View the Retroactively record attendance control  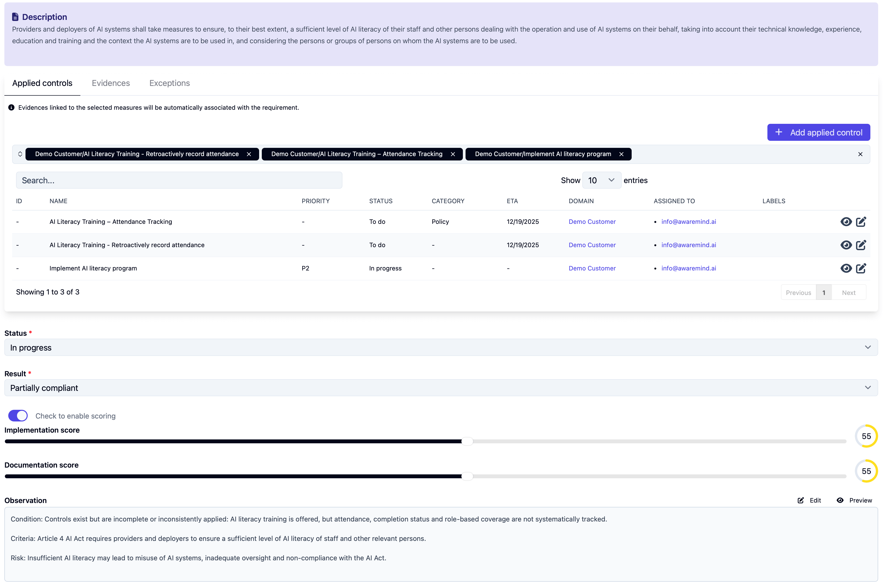tap(846, 245)
